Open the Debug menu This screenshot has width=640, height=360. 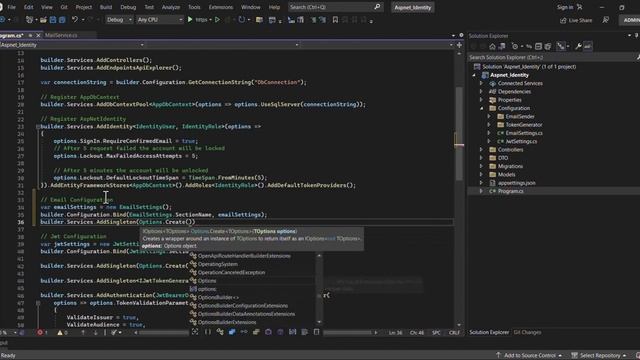[x=128, y=7]
